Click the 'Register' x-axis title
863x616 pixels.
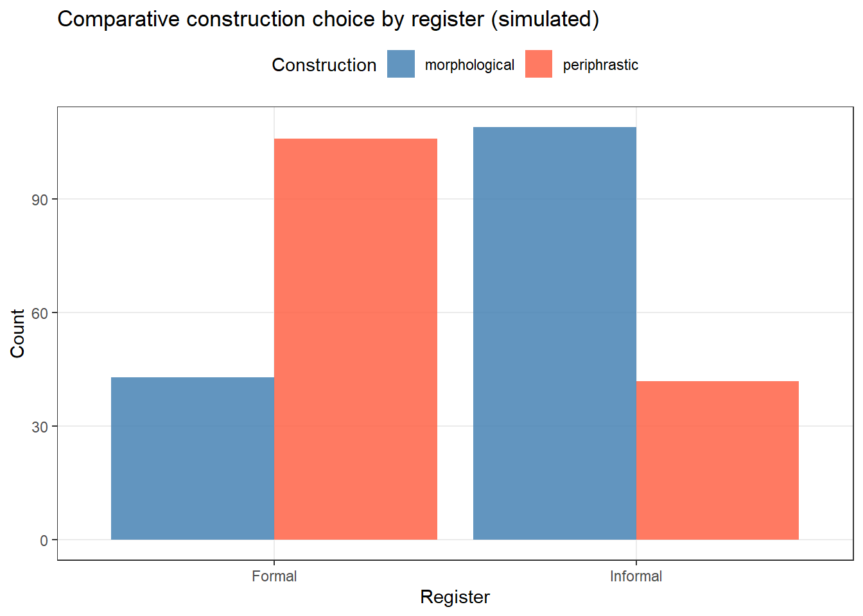tap(455, 597)
